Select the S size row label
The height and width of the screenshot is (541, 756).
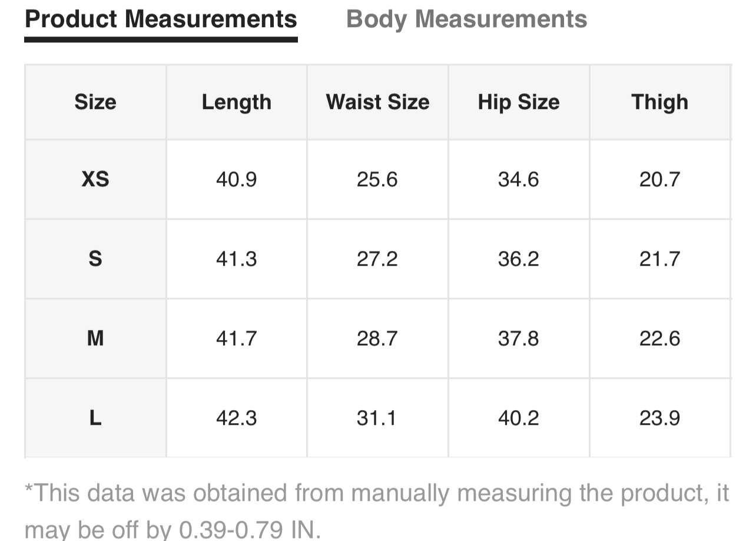pos(95,259)
